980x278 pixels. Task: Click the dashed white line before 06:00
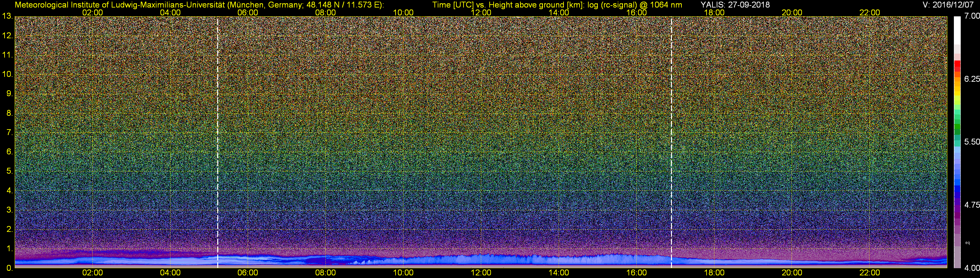point(218,142)
